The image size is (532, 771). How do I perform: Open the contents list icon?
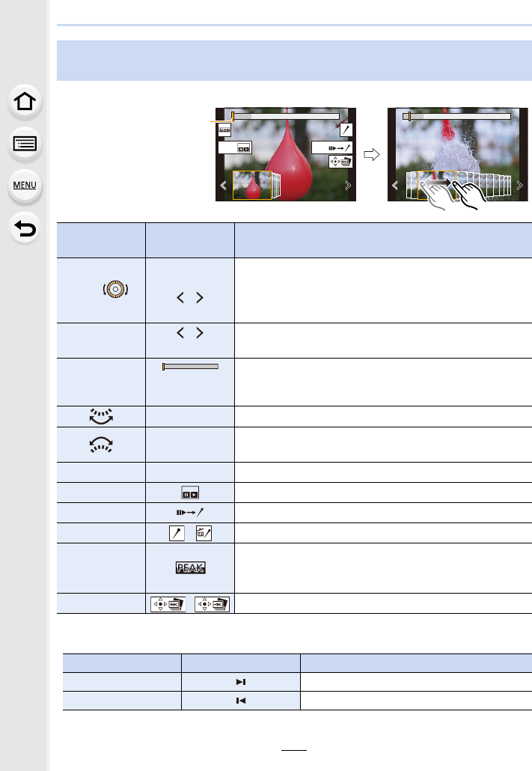point(25,144)
